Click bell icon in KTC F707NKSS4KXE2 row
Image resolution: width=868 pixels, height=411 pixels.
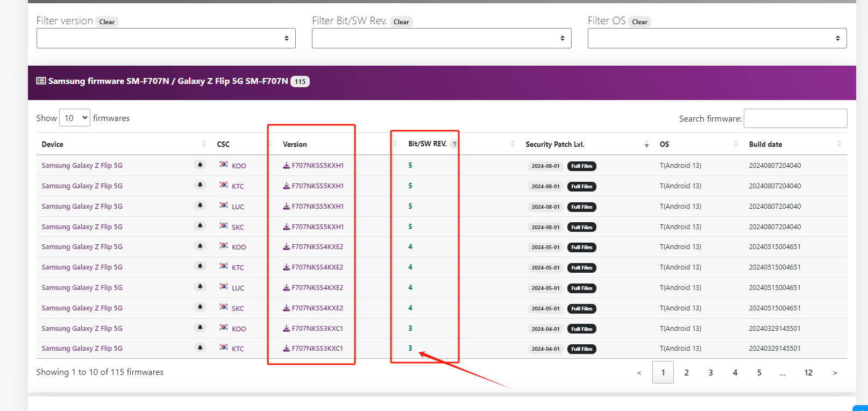(200, 266)
